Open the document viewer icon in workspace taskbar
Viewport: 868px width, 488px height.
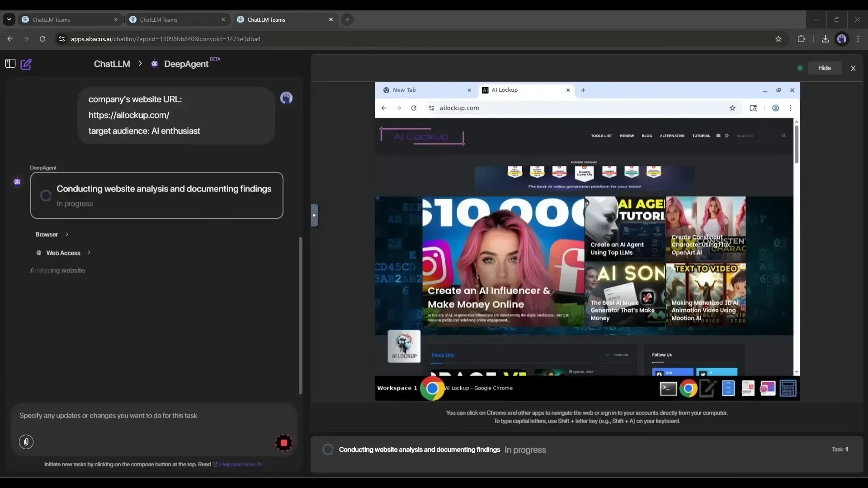coord(748,389)
